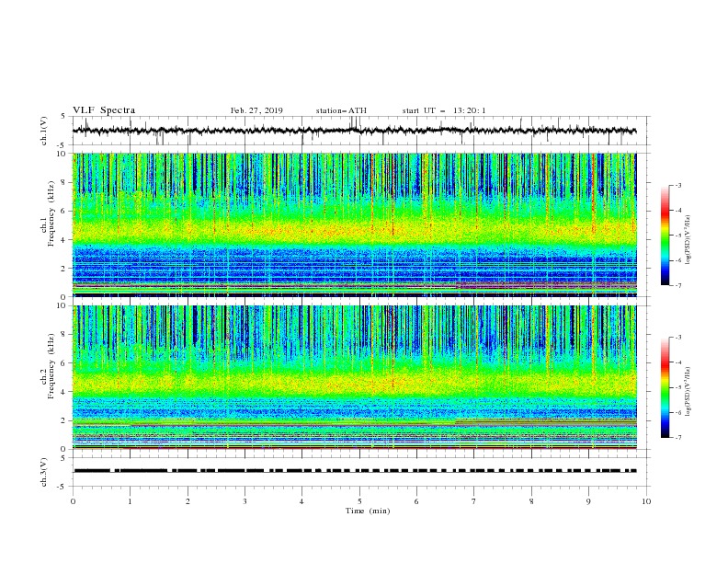Click inside the ch.2 spectrogram panel
The width and height of the screenshot is (728, 563).
(x=355, y=377)
